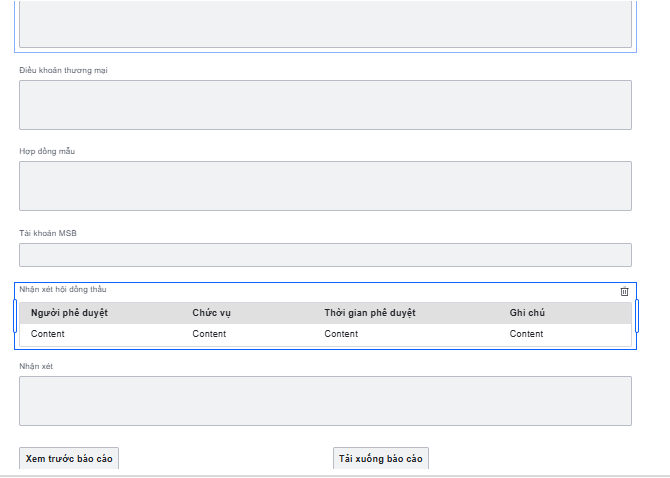This screenshot has height=478, width=670.
Task: Click the Tài khoản MSB field label
Action: (x=48, y=233)
